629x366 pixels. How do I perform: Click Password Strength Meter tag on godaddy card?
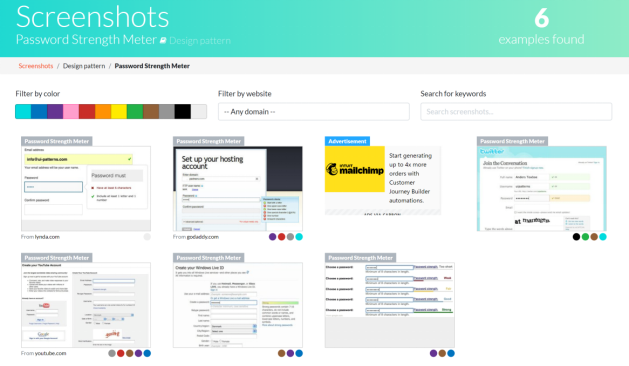click(209, 141)
